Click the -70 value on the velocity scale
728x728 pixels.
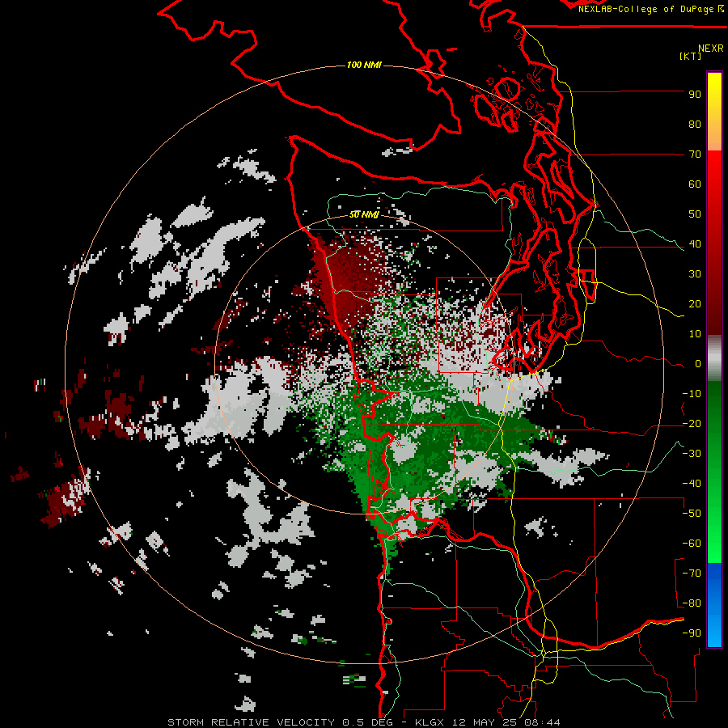click(692, 574)
